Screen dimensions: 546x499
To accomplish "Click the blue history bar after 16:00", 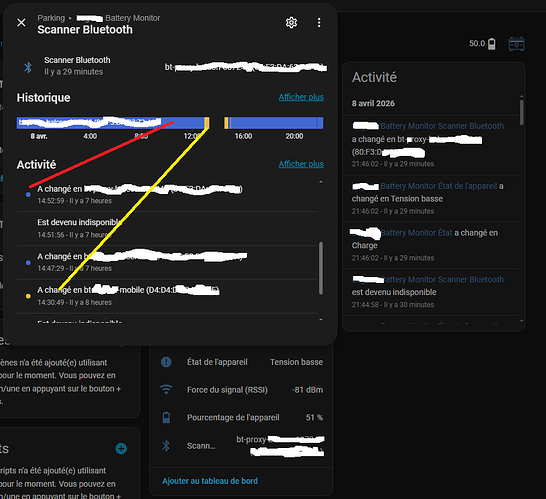I will pos(275,123).
